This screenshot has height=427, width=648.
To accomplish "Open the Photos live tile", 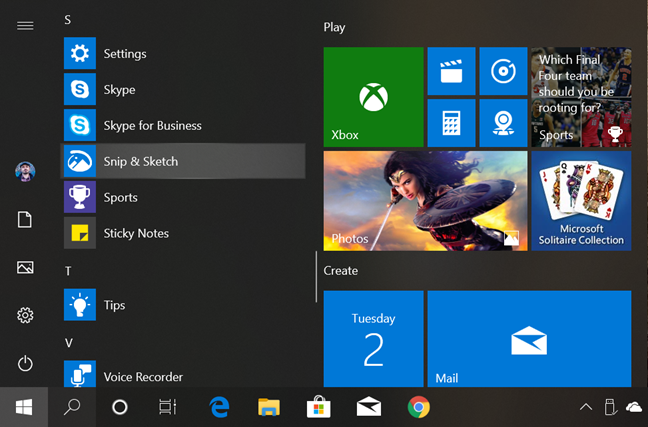I will coord(425,200).
